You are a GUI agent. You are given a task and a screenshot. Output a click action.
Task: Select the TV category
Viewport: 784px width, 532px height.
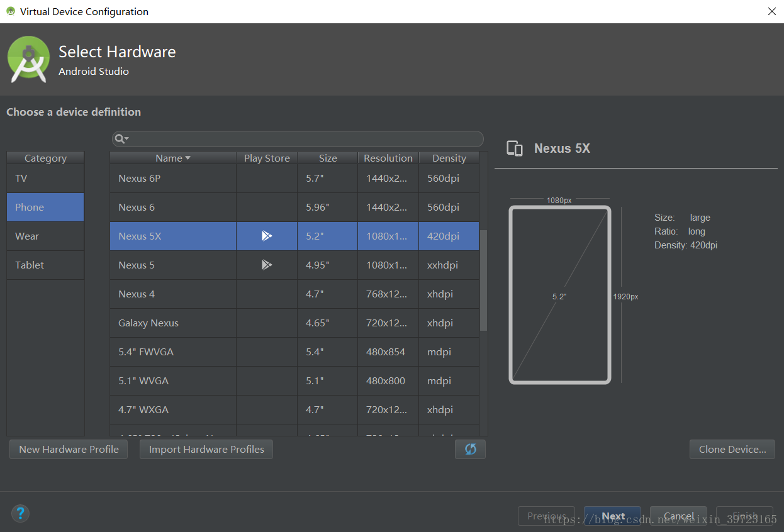tap(45, 179)
